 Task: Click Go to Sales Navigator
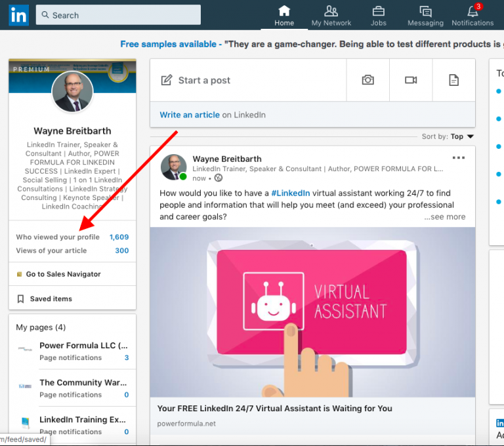pos(63,274)
